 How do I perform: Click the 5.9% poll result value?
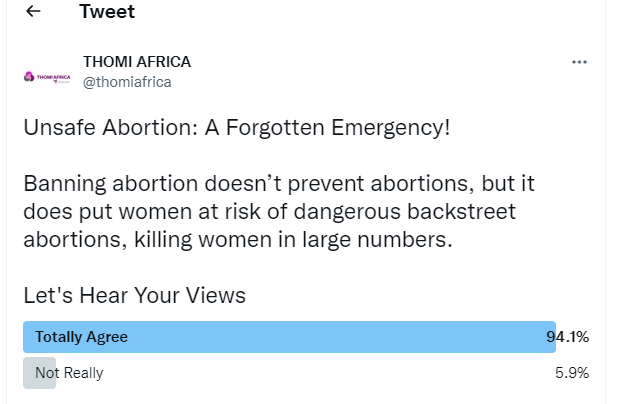(x=570, y=373)
